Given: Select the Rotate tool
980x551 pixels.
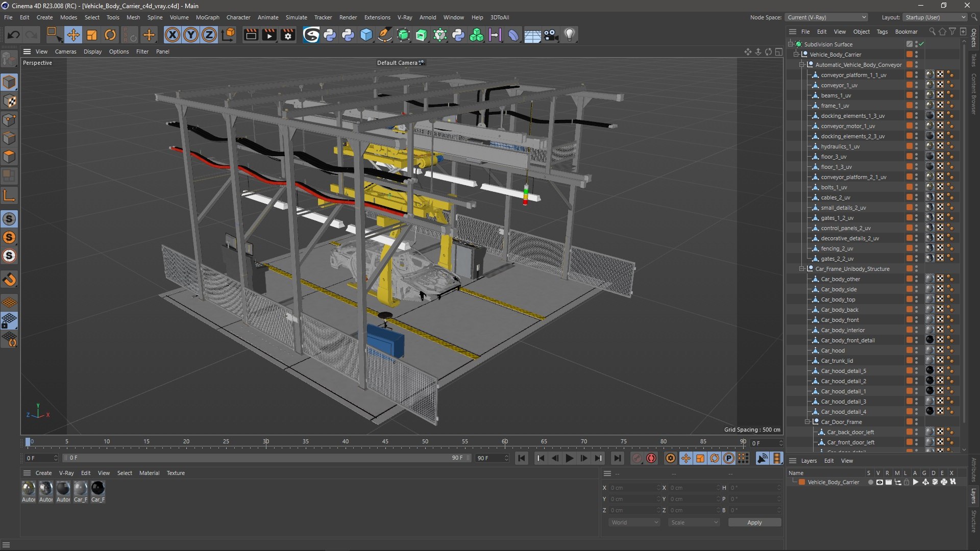Looking at the screenshot, I should [x=110, y=35].
